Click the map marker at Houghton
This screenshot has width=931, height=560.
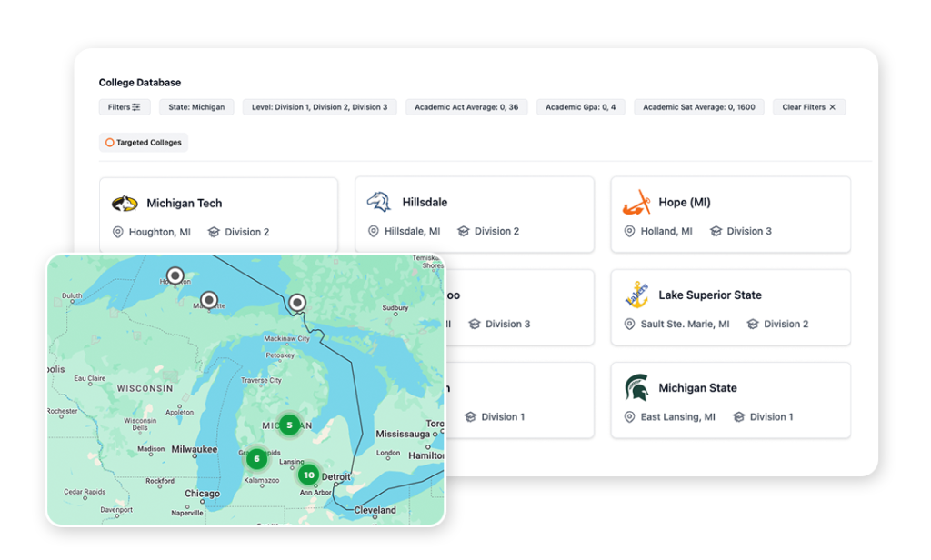[x=175, y=275]
